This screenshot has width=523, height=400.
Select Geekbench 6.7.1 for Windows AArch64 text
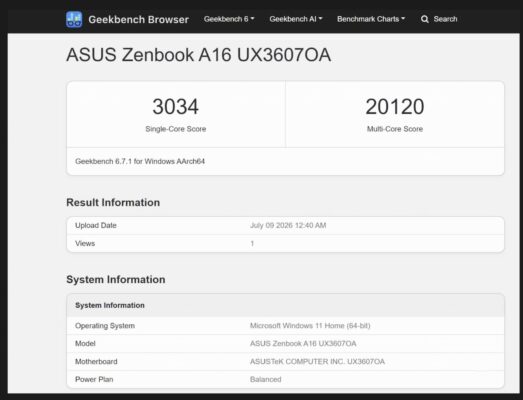[x=140, y=161]
